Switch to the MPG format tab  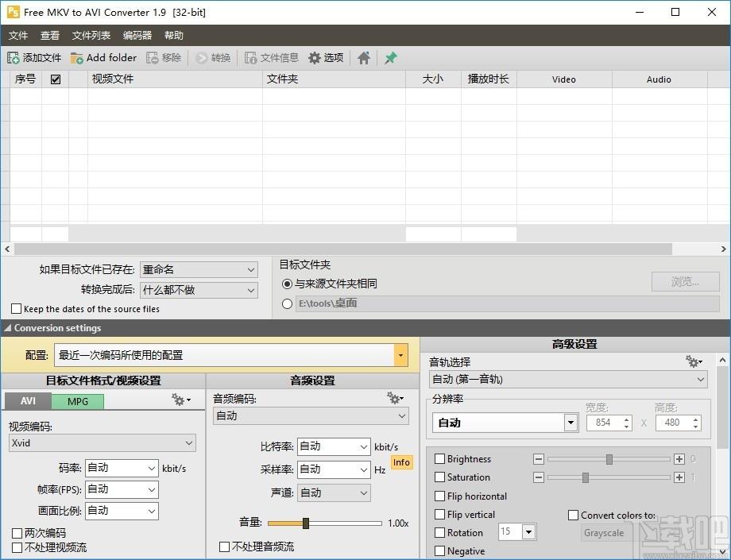click(x=77, y=401)
